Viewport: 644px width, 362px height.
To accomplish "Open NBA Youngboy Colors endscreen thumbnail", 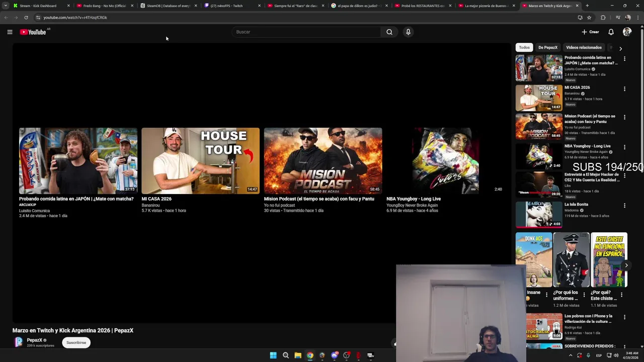I will (445, 161).
